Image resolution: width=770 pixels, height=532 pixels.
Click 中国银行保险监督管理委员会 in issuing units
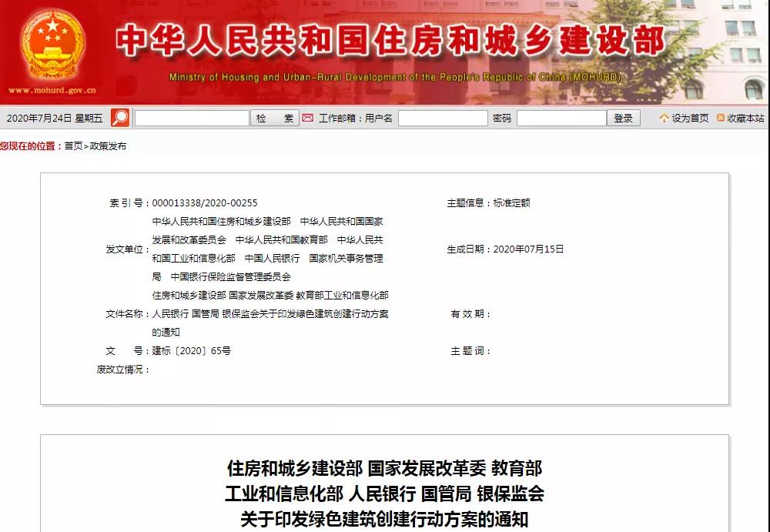click(231, 277)
